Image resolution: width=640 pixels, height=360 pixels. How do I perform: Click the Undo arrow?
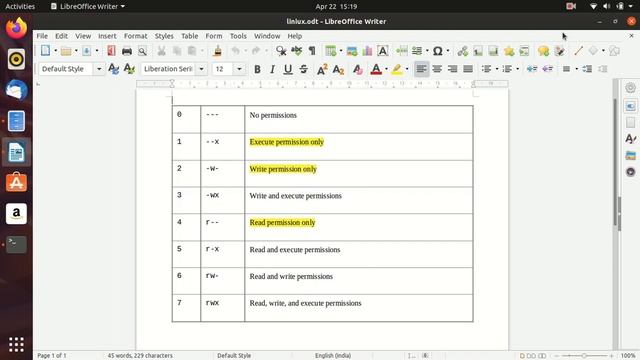pos(236,51)
